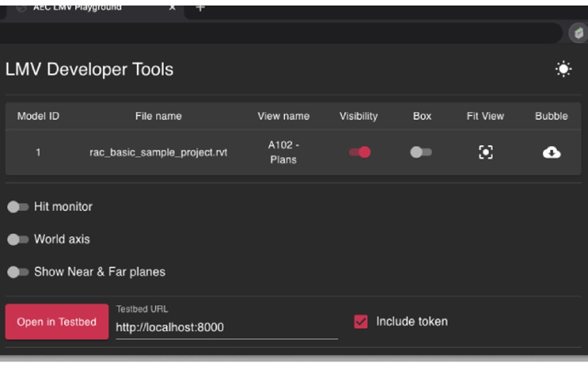
Task: Enable the World axis toggle
Action: point(18,239)
